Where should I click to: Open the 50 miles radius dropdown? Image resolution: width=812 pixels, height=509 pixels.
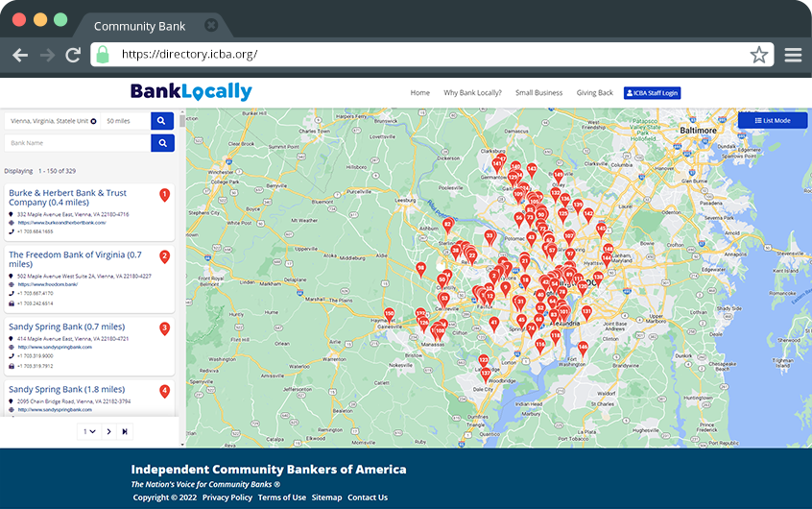(126, 121)
